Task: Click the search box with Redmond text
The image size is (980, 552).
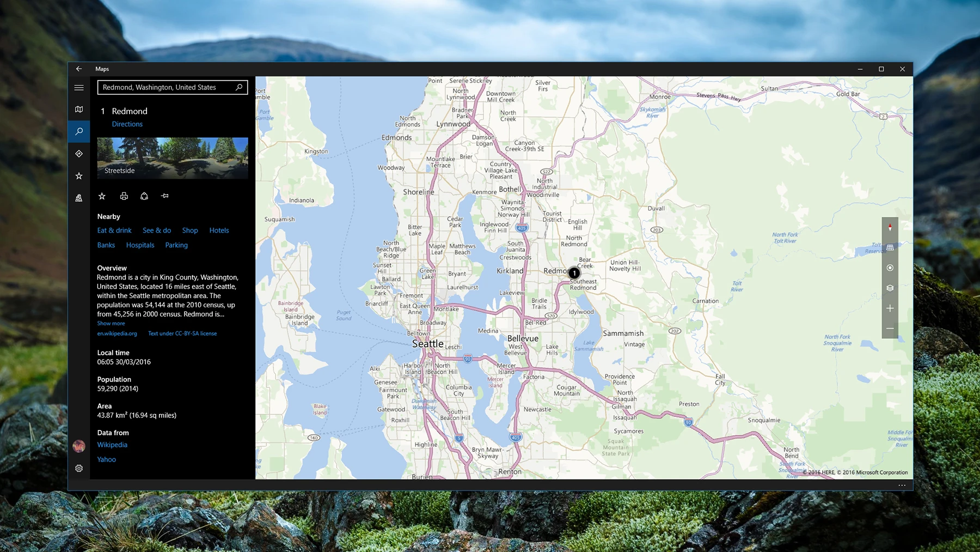Action: coord(173,87)
